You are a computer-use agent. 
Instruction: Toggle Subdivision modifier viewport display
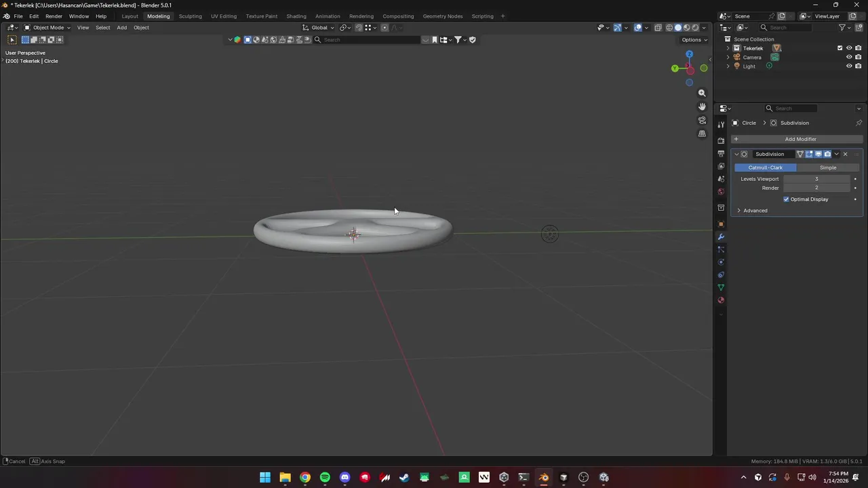click(818, 154)
